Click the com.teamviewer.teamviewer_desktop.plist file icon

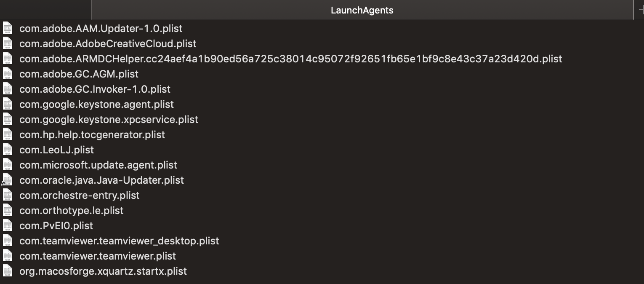(8, 241)
